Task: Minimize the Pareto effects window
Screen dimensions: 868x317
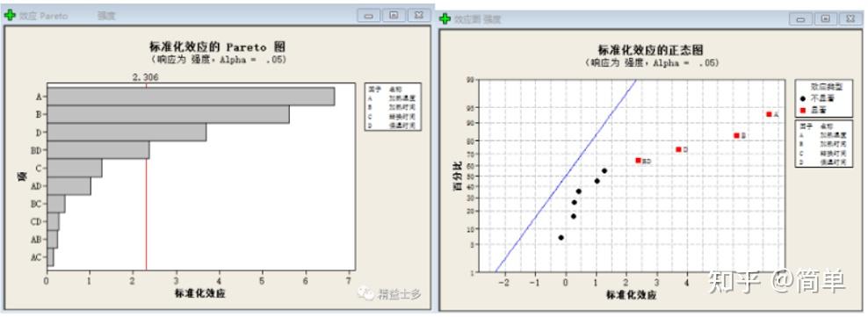Action: (368, 16)
